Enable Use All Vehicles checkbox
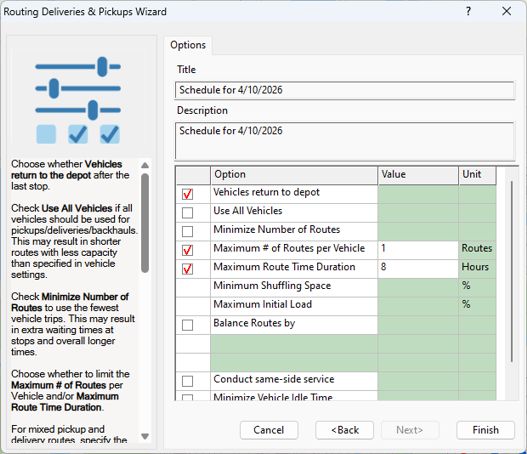Viewport: 527px width, 454px height. click(x=187, y=213)
